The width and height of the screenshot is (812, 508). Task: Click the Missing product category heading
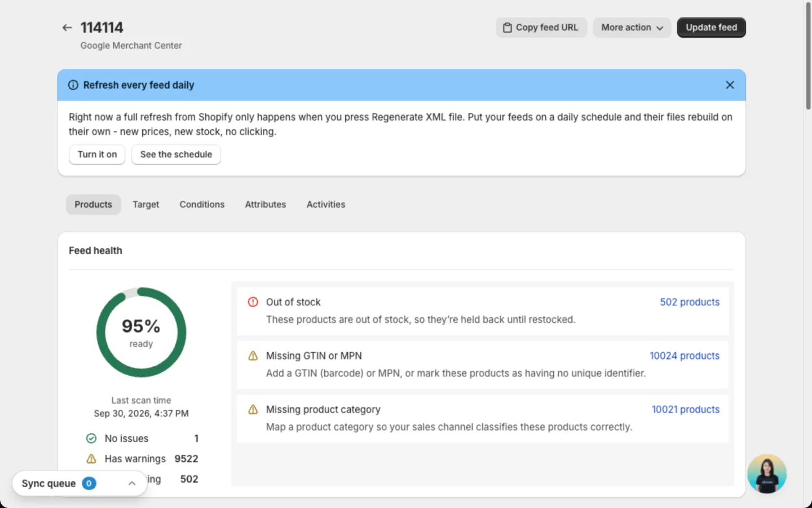pyautogui.click(x=323, y=409)
